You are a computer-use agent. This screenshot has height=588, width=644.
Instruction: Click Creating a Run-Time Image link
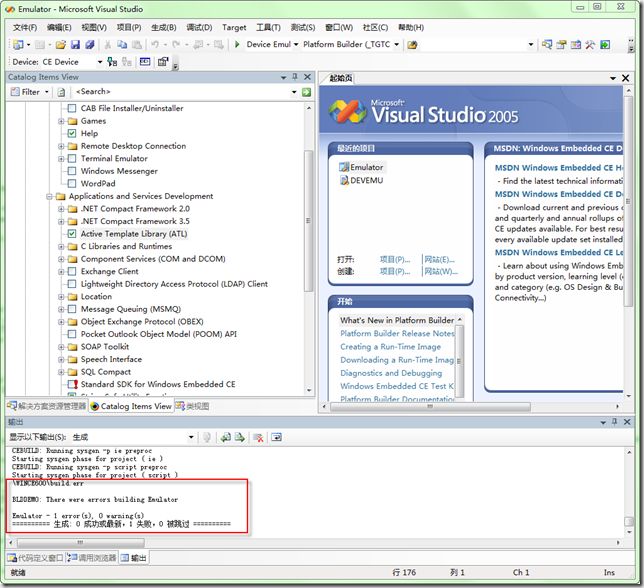390,347
